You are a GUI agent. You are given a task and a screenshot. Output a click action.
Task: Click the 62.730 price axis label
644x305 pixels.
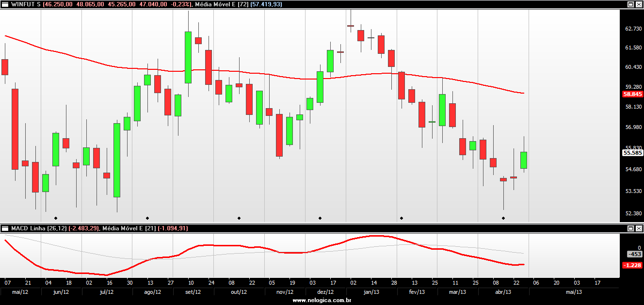click(x=633, y=29)
